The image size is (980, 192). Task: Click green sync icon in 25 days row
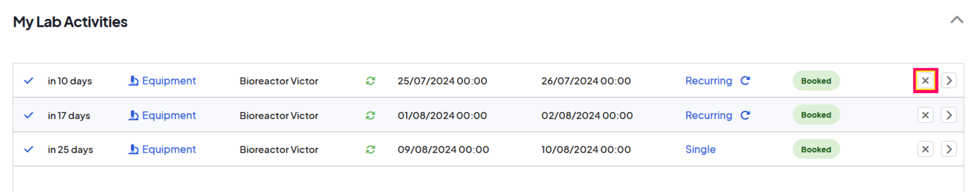[371, 149]
